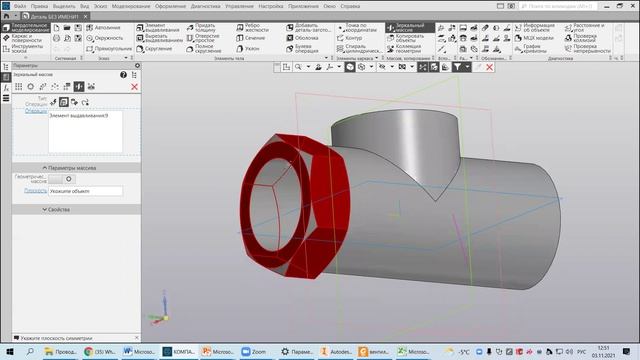Save document with diskette icon

(78, 28)
